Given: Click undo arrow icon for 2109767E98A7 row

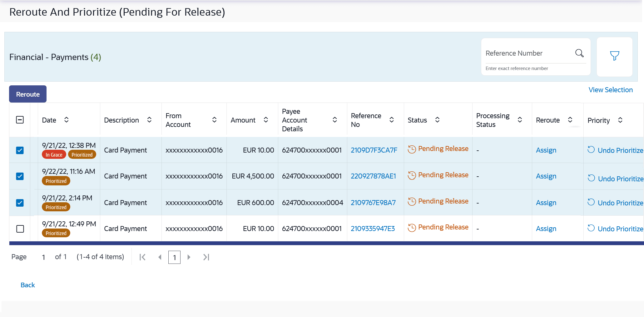Looking at the screenshot, I should 591,202.
